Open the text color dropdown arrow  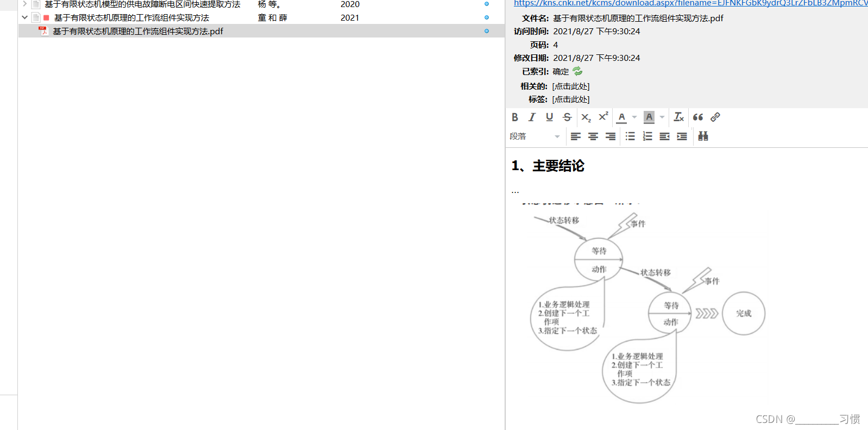pos(634,117)
